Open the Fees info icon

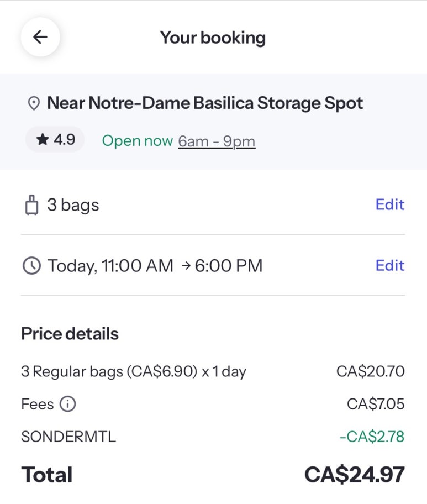67,404
